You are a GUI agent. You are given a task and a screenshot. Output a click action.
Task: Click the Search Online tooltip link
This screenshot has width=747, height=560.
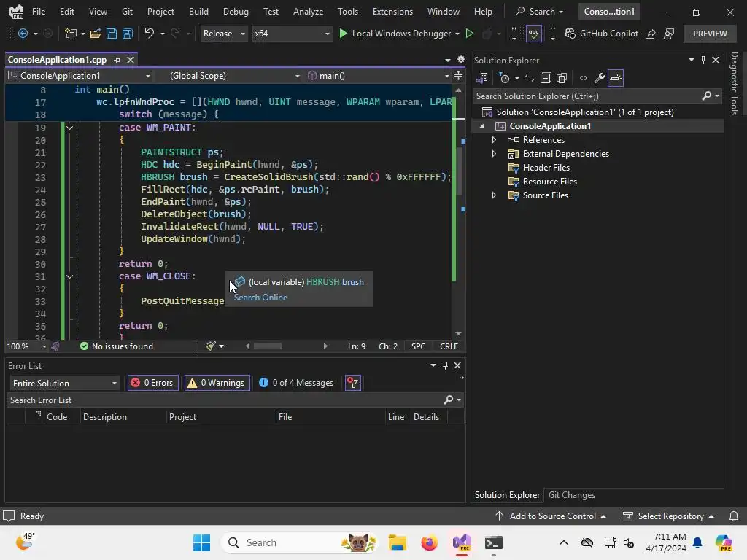coord(260,297)
